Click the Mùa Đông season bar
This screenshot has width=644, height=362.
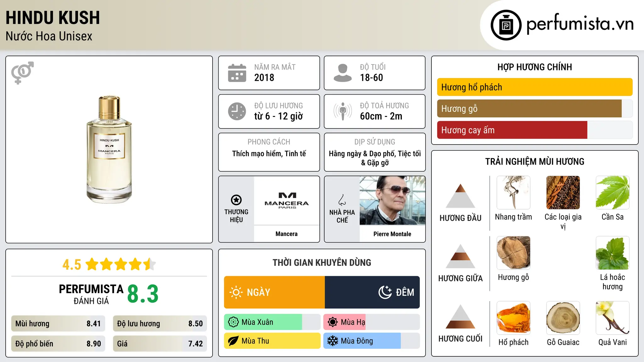point(372,341)
